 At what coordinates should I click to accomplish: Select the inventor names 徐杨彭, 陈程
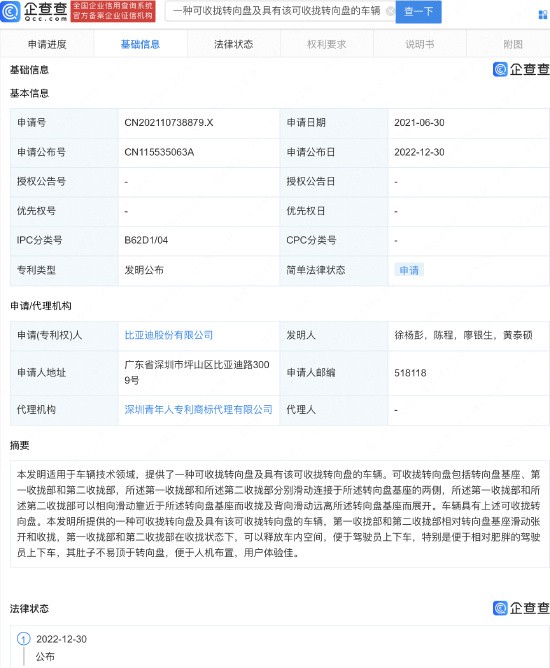tap(423, 335)
